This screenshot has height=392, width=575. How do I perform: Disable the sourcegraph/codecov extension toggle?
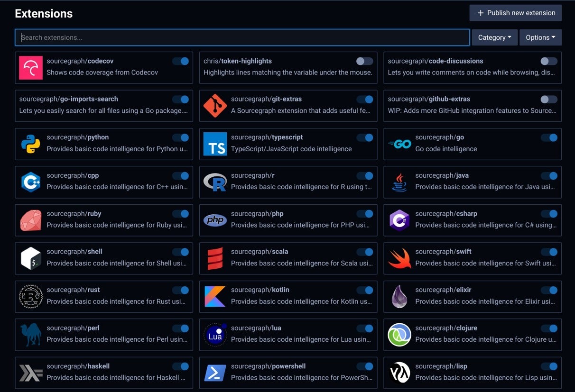coord(180,61)
